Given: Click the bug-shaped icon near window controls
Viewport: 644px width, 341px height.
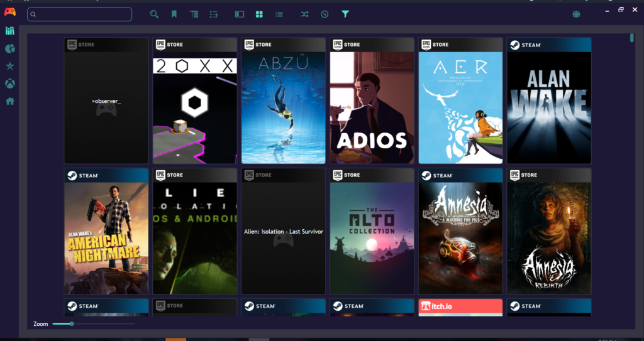Looking at the screenshot, I should tap(576, 14).
